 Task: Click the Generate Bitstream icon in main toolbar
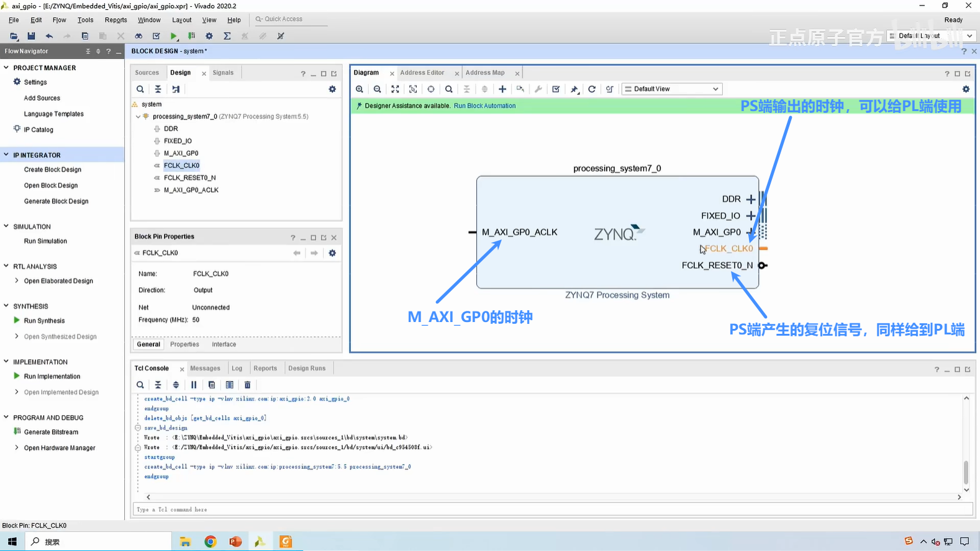pos(191,36)
